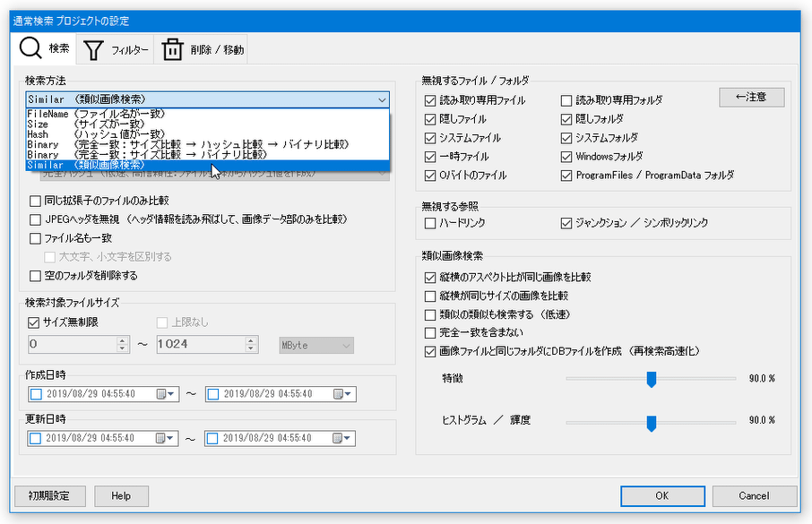This screenshot has height=524, width=812.
Task: Select highlighted Similar 類似画像検索 list item
Action: coord(207,165)
